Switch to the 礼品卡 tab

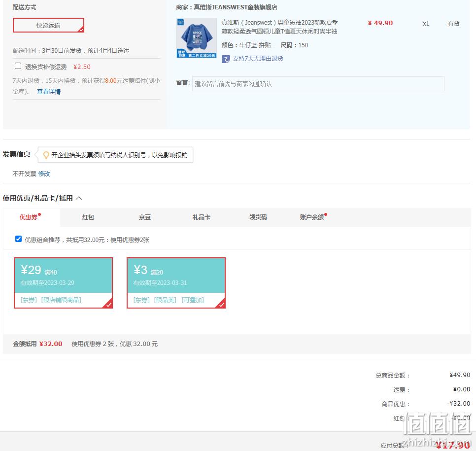click(x=201, y=217)
